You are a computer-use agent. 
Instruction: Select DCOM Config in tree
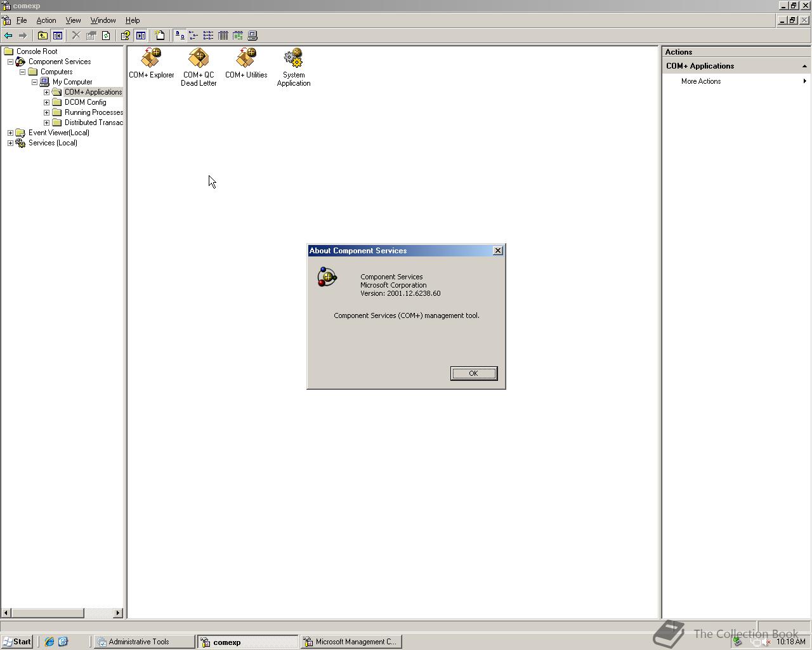[x=85, y=102]
